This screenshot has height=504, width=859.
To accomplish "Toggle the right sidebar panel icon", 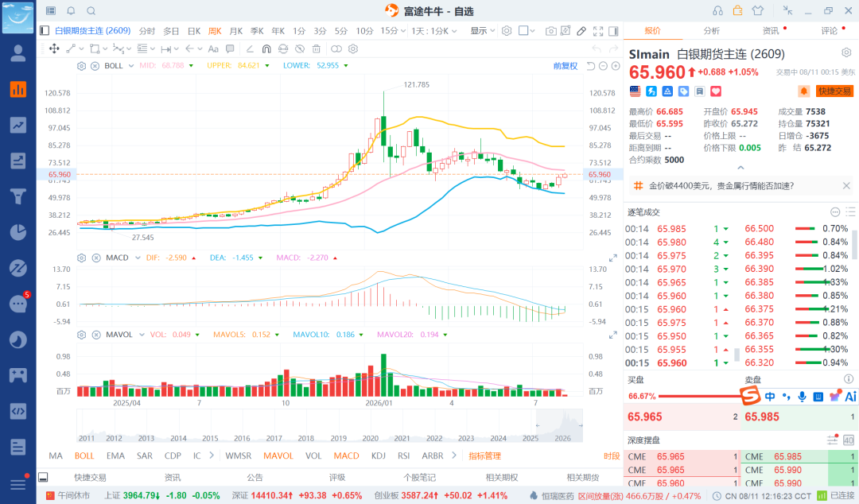I will (x=613, y=31).
